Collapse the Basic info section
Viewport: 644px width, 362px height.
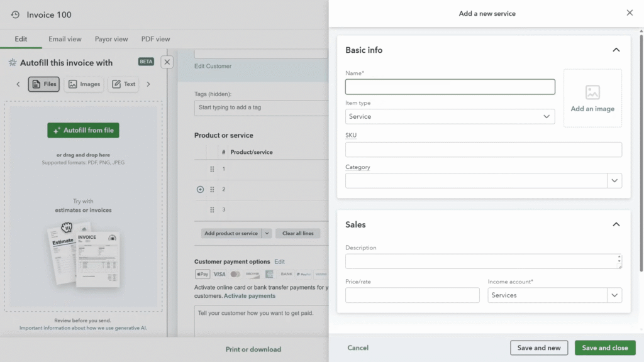click(x=616, y=50)
